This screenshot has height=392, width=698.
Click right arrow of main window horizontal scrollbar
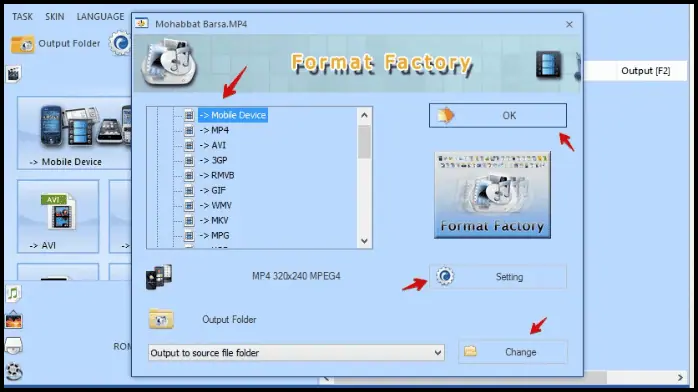[x=680, y=377]
